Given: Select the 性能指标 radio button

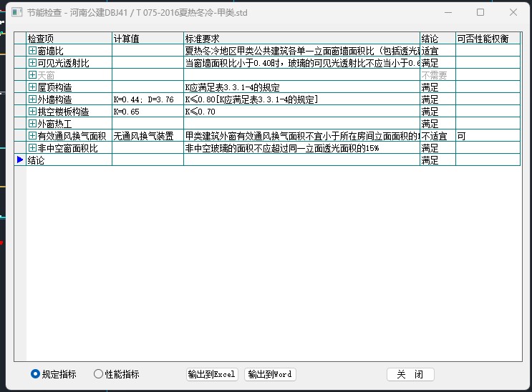Looking at the screenshot, I should point(99,373).
